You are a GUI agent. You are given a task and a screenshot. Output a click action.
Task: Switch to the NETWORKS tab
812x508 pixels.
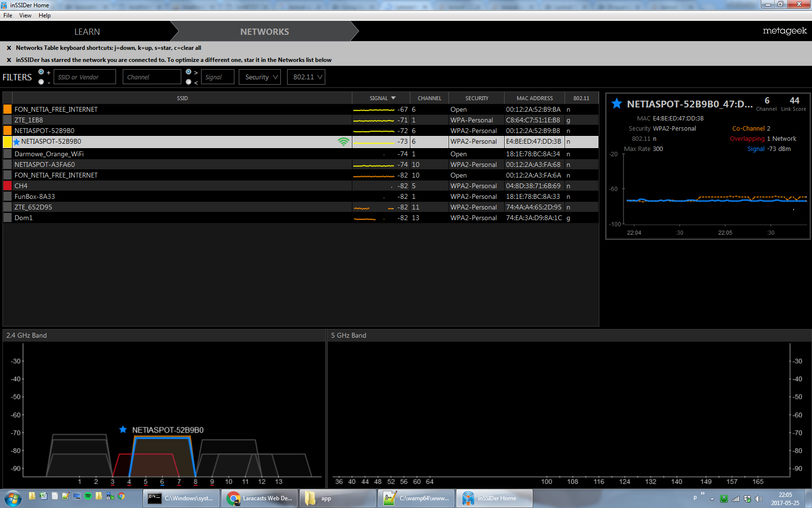[x=264, y=31]
